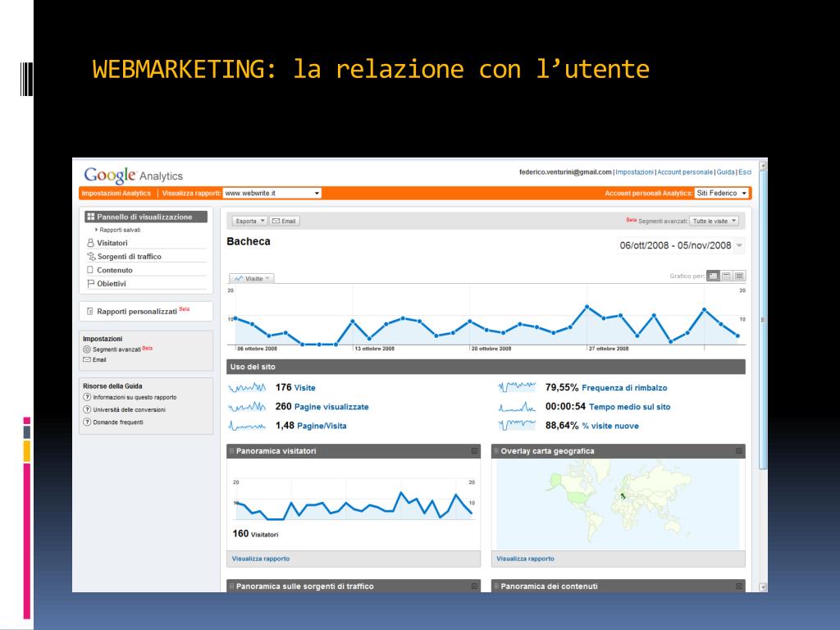Image resolution: width=840 pixels, height=630 pixels.
Task: Open the Contenuto section
Action: (x=115, y=270)
